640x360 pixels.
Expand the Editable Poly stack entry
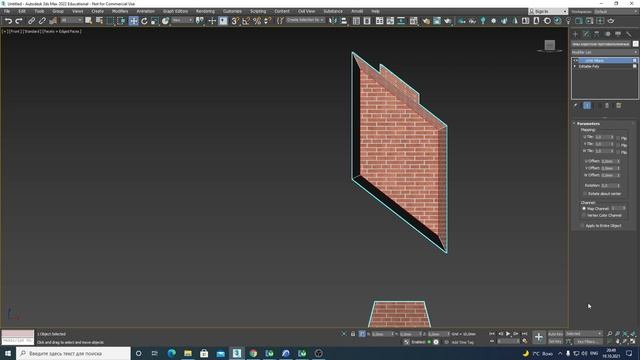click(x=575, y=66)
